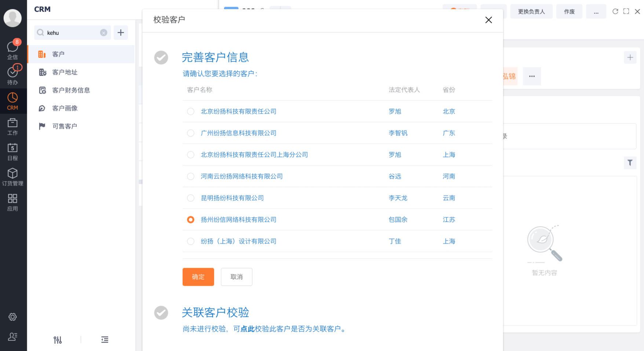The height and width of the screenshot is (351, 644).
Task: Click company name 河南云纷扬网络科技有限公司
Action: coord(242,176)
